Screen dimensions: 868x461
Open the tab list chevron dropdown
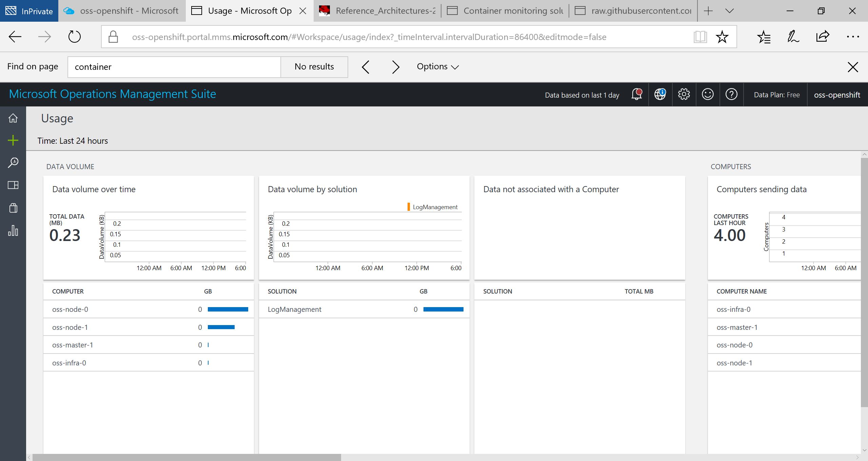tap(729, 11)
